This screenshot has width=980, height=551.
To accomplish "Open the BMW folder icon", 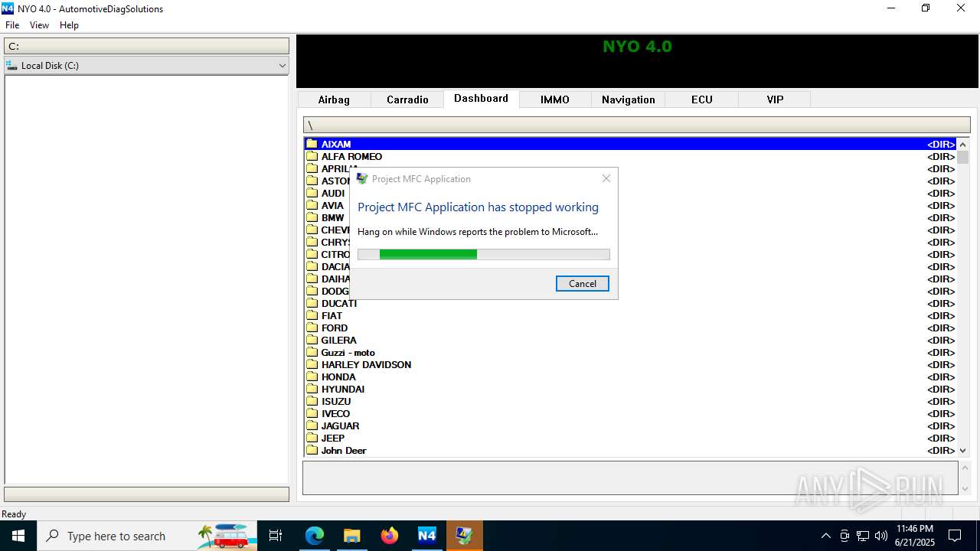I will (x=312, y=217).
